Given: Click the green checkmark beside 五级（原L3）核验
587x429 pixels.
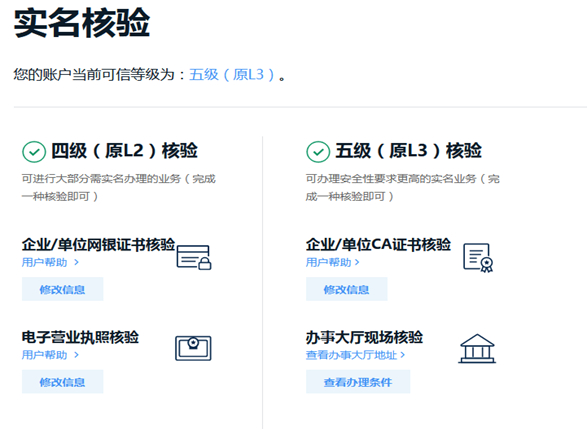Looking at the screenshot, I should point(318,152).
